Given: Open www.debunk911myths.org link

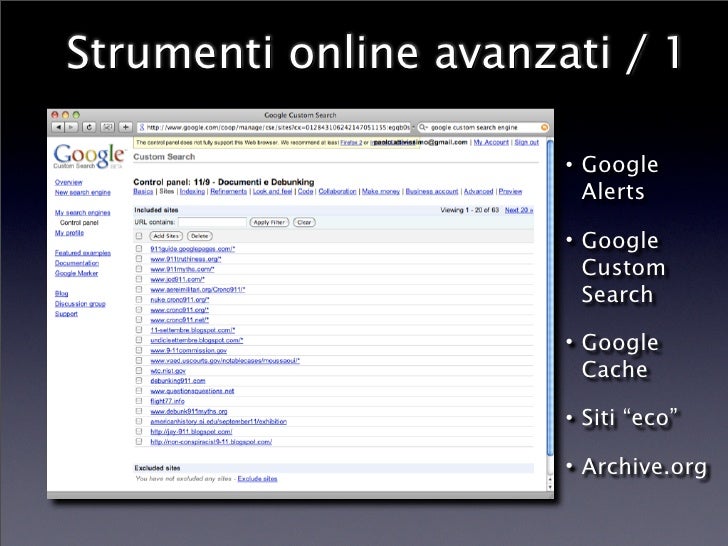Looking at the screenshot, I should tap(189, 411).
